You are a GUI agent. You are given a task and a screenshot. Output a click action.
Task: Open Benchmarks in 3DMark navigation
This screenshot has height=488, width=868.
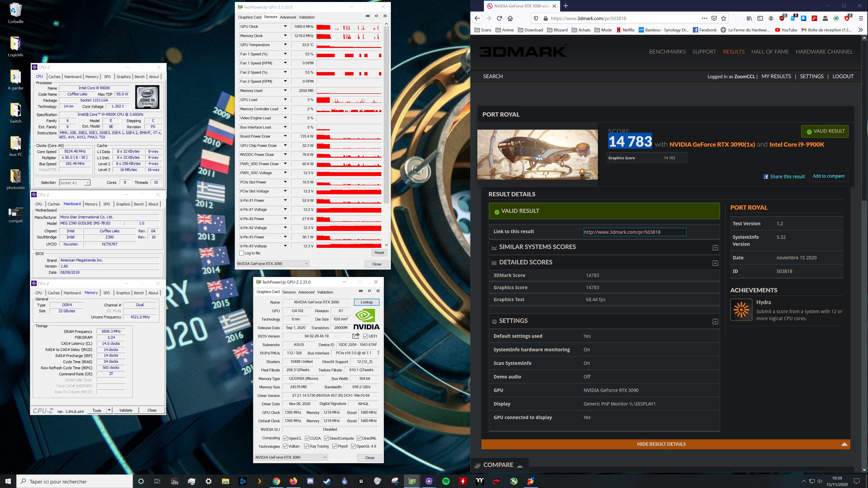(667, 52)
